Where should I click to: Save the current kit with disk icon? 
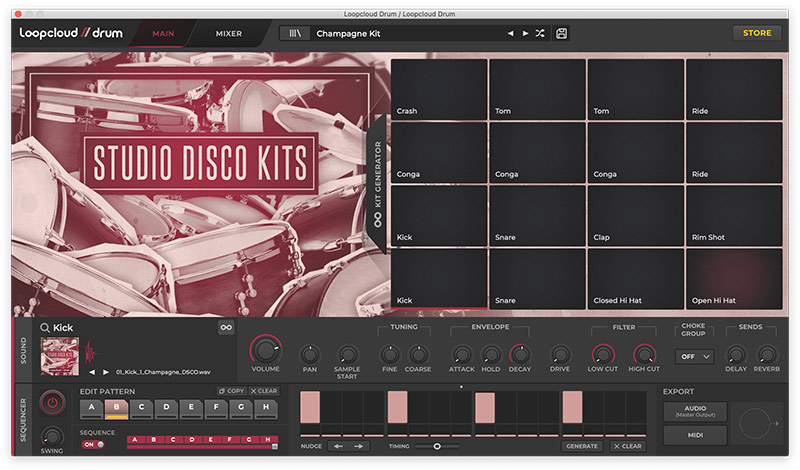[x=561, y=33]
